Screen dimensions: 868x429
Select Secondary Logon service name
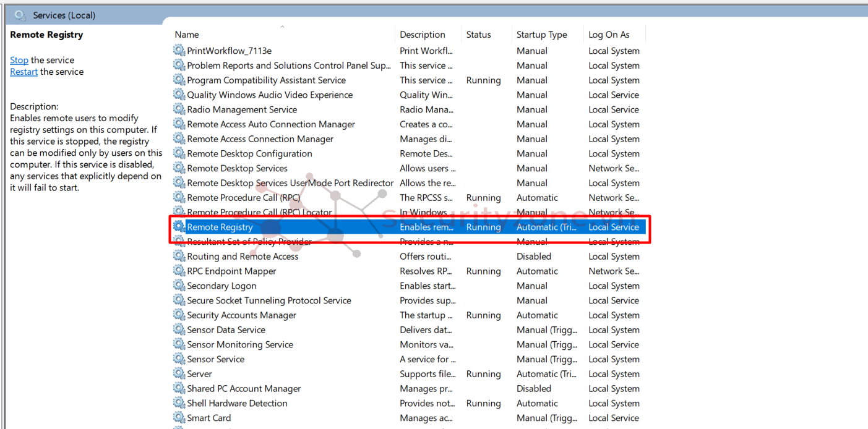221,286
